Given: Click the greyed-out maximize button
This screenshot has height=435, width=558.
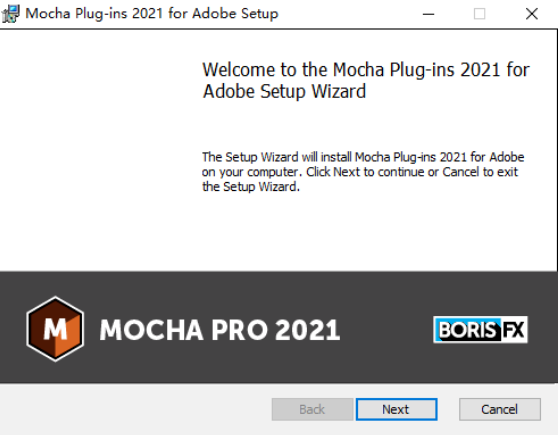Looking at the screenshot, I should click(479, 14).
